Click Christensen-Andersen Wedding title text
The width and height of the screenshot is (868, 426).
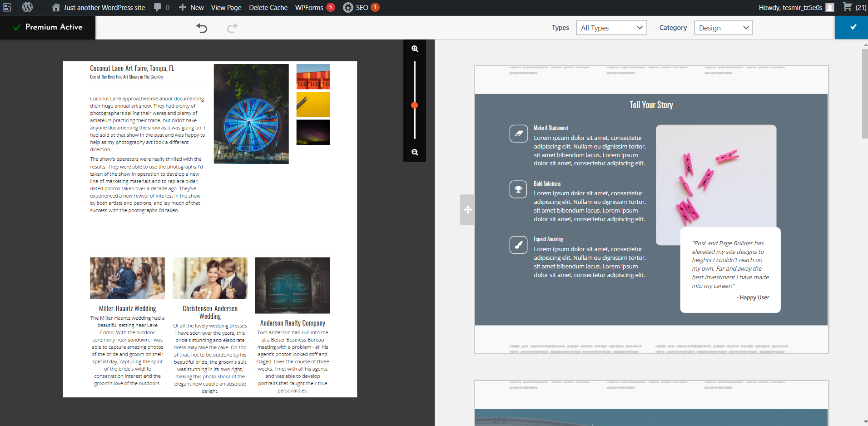pos(210,312)
